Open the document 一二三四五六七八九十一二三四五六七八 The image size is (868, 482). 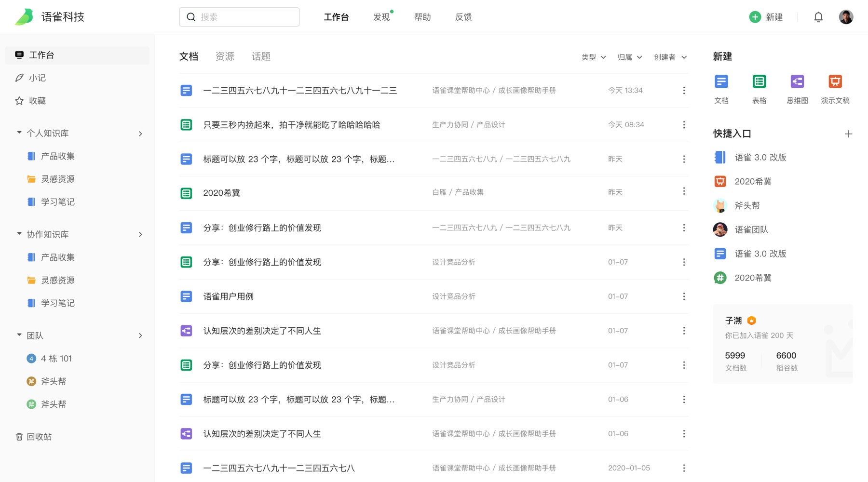pyautogui.click(x=279, y=468)
